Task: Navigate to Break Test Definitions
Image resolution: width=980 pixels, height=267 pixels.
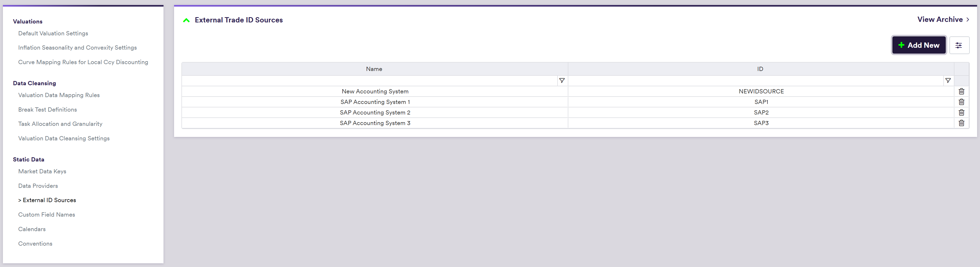Action: 47,109
